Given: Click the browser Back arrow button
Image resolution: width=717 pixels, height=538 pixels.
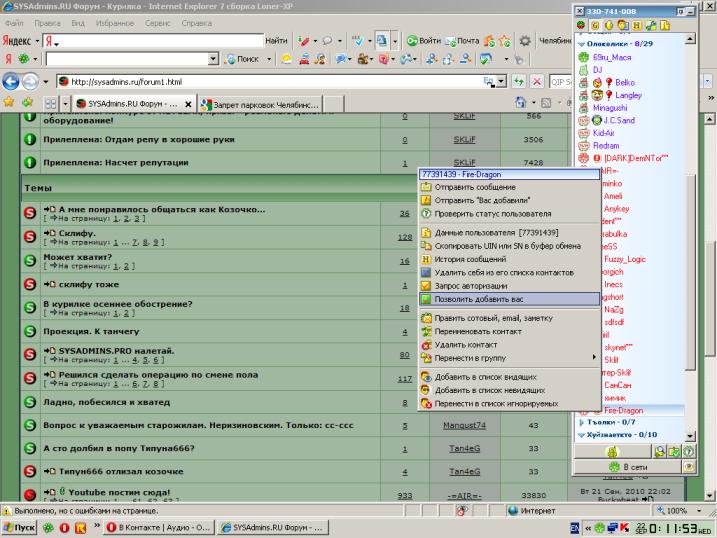Looking at the screenshot, I should pos(11,82).
